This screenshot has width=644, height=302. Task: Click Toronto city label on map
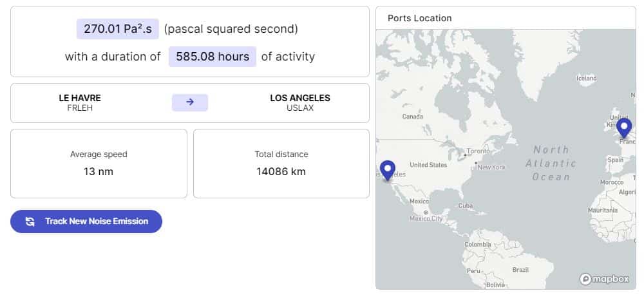(x=478, y=151)
